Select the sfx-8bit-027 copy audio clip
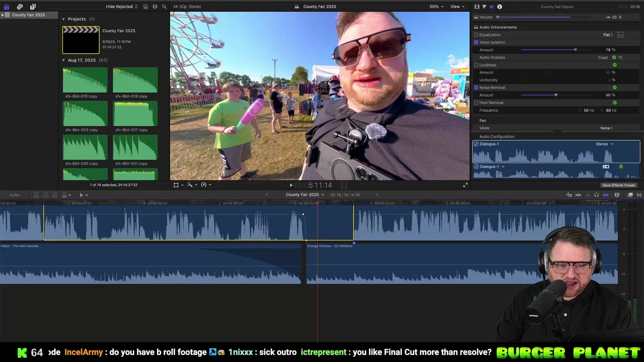644x362 pixels. [135, 114]
